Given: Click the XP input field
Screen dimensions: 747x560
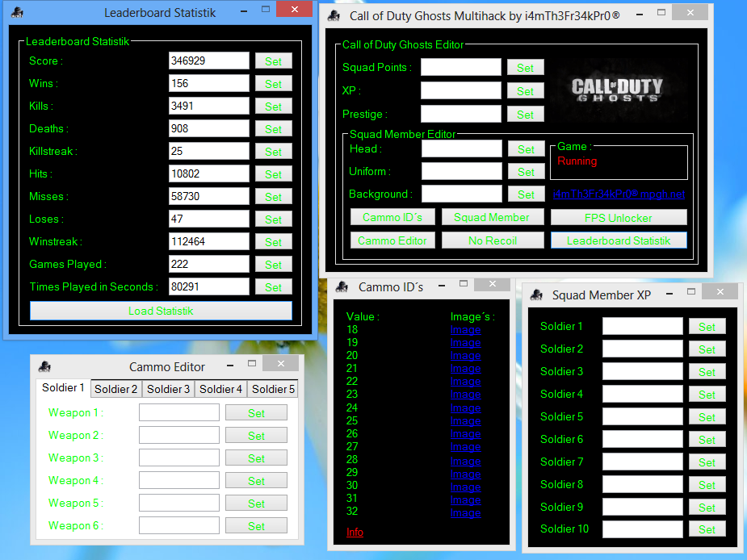Looking at the screenshot, I should point(461,90).
